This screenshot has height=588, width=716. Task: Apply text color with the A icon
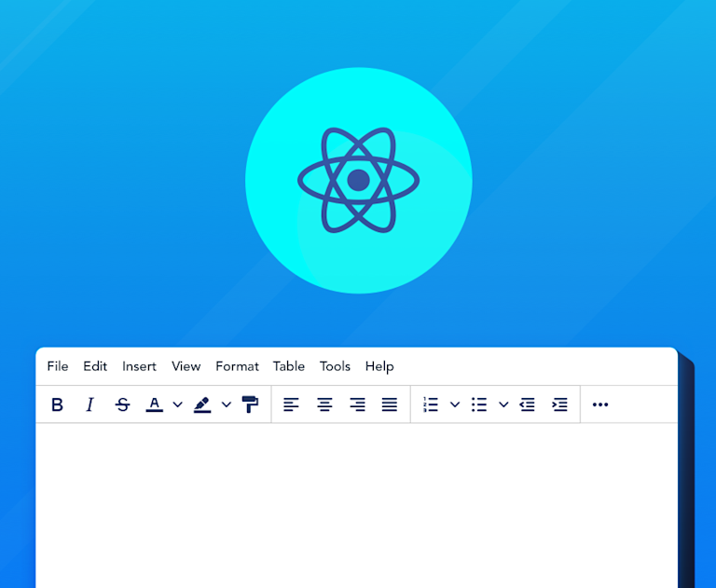(155, 404)
